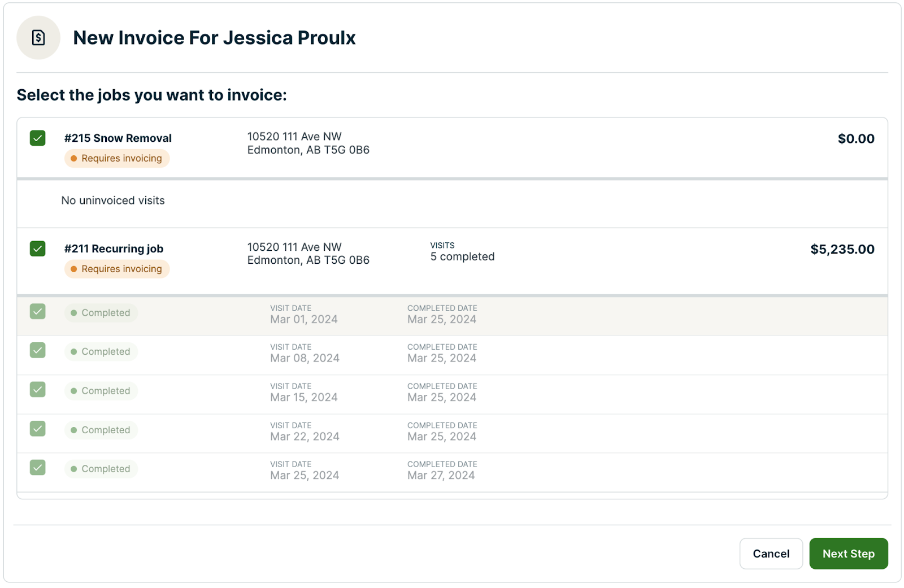Click the $0.00 Snow Removal total

855,139
